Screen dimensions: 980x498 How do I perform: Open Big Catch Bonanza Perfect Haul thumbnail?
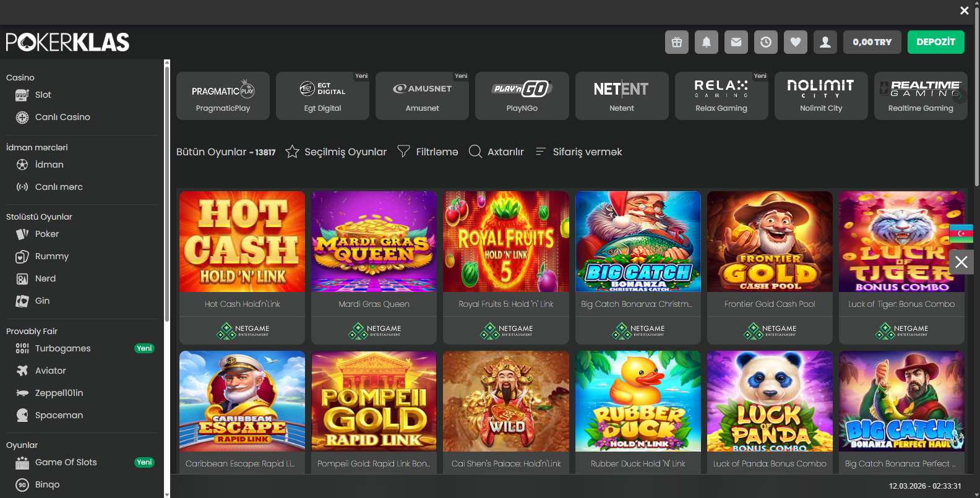pos(901,401)
